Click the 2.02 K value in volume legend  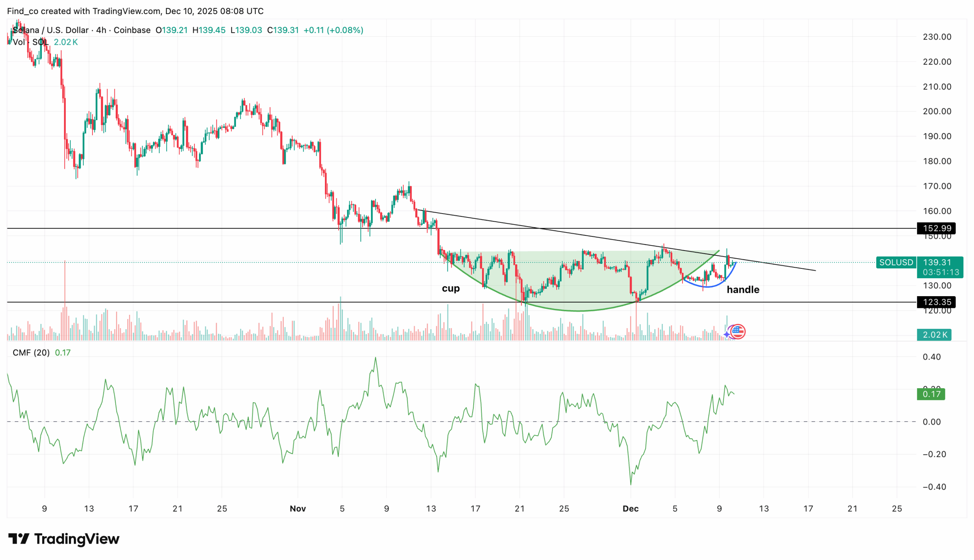pos(66,42)
